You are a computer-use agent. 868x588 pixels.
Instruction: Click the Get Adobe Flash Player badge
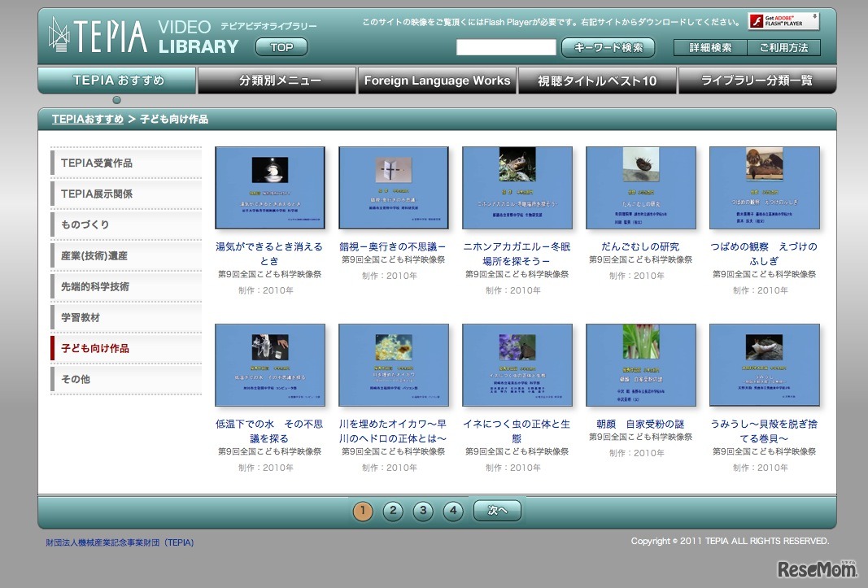click(783, 21)
